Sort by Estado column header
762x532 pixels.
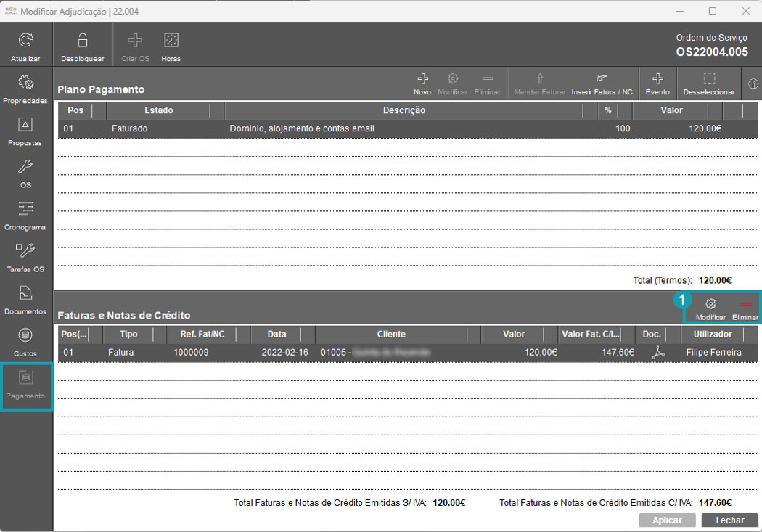158,110
